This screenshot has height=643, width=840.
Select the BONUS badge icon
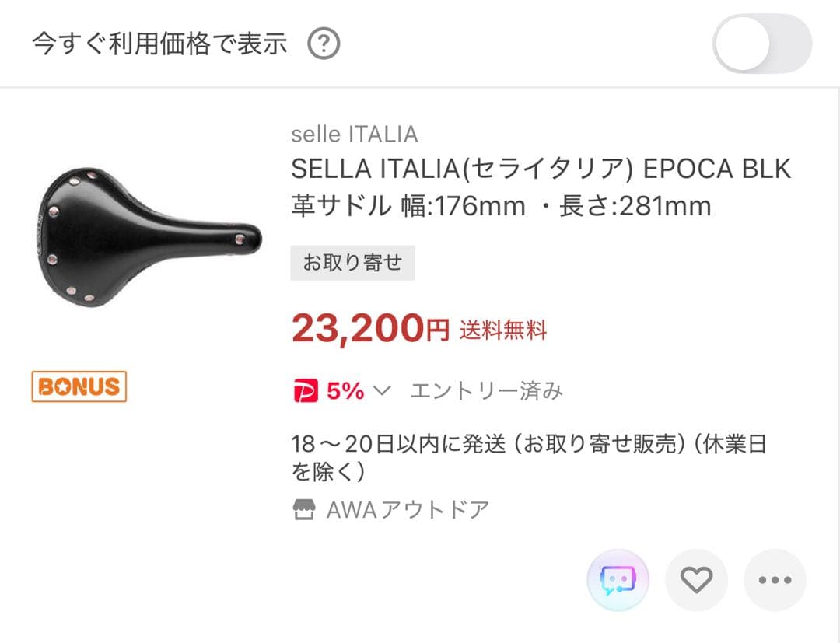tap(78, 386)
